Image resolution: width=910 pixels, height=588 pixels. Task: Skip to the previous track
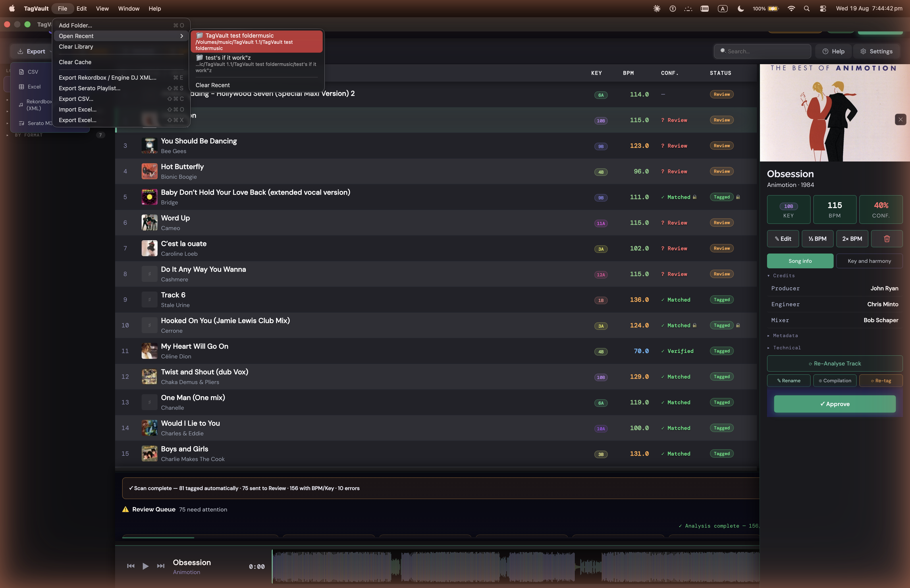pyautogui.click(x=131, y=566)
